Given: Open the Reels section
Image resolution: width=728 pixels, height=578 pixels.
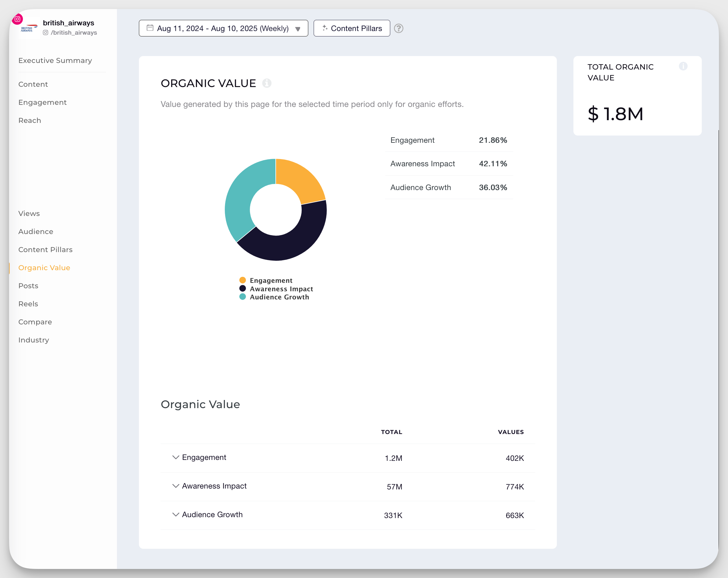Looking at the screenshot, I should point(28,304).
